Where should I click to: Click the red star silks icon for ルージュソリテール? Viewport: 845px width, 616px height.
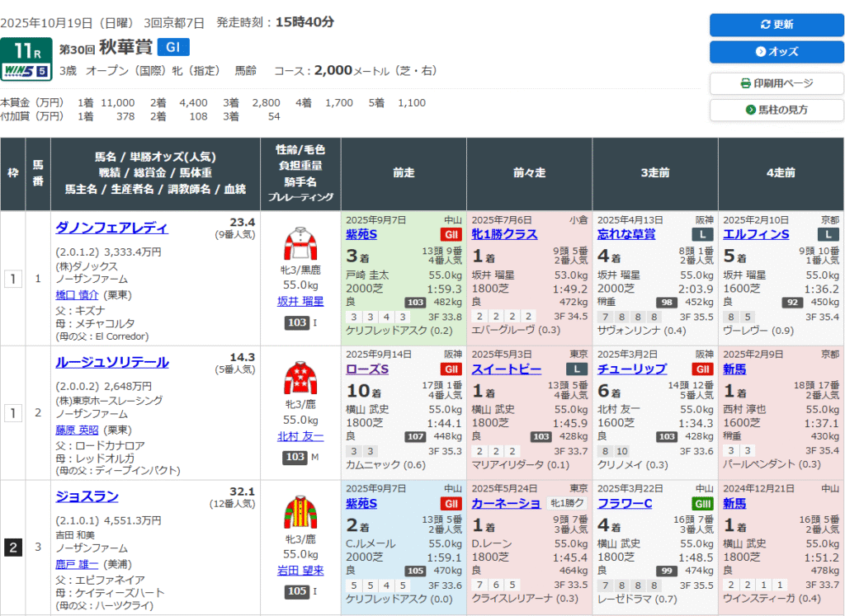[301, 379]
